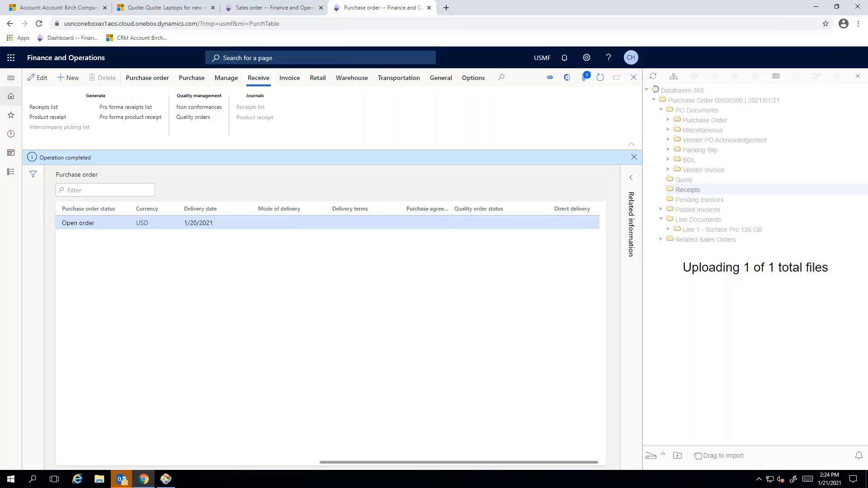
Task: Open the attachments paperclip icon
Action: pyautogui.click(x=585, y=77)
